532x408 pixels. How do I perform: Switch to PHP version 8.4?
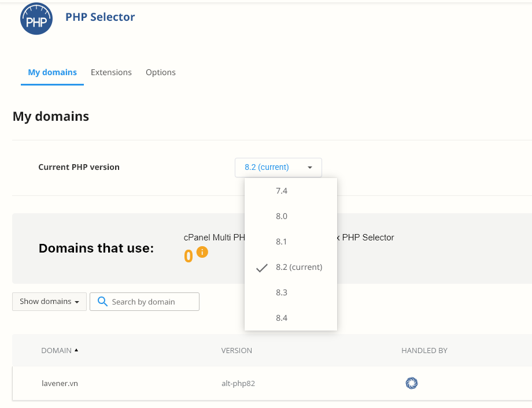click(282, 318)
